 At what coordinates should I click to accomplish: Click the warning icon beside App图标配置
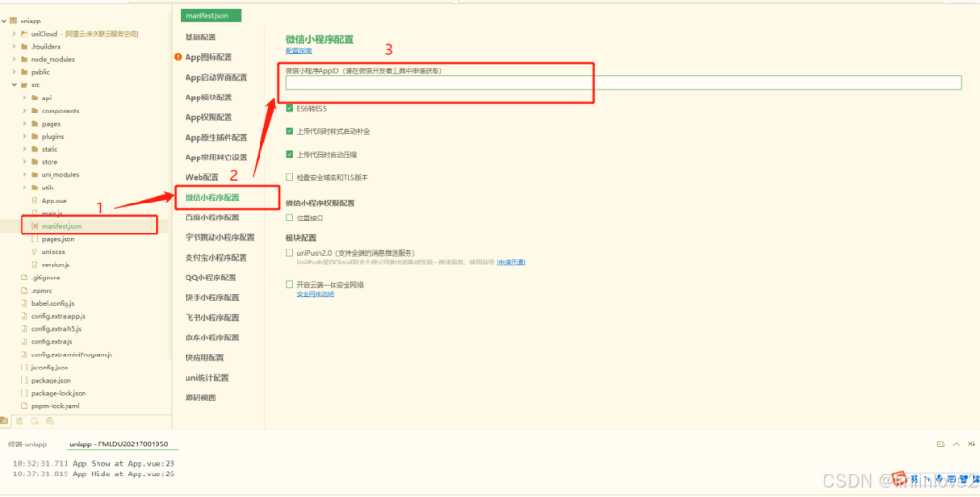(x=179, y=57)
